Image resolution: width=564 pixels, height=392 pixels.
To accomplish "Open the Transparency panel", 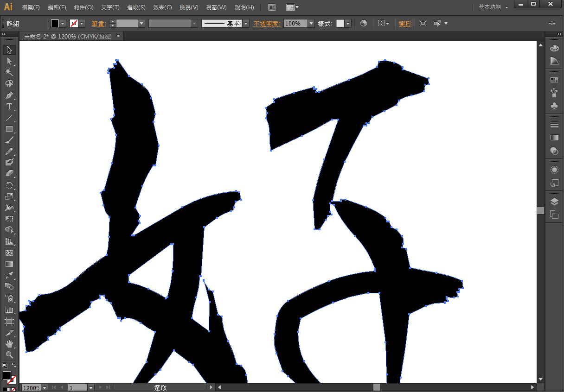I will (x=554, y=151).
